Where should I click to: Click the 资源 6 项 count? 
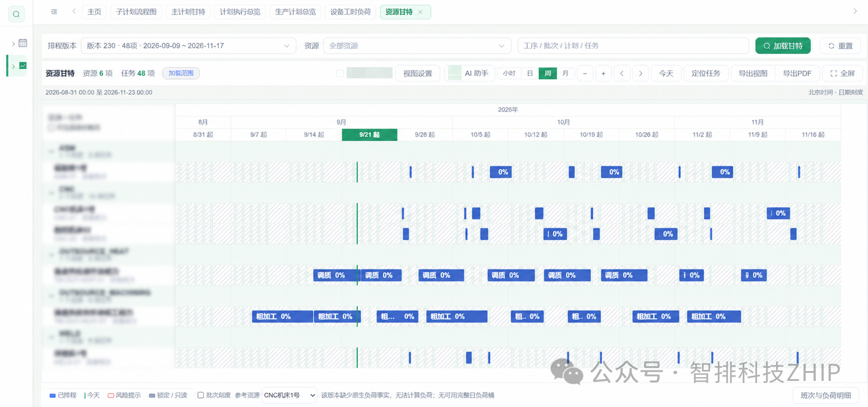click(x=98, y=73)
